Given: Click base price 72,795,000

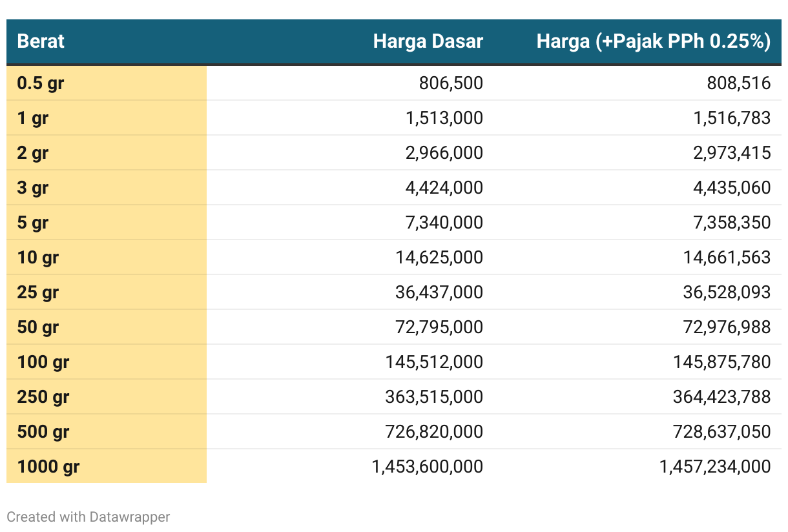Looking at the screenshot, I should [x=439, y=327].
